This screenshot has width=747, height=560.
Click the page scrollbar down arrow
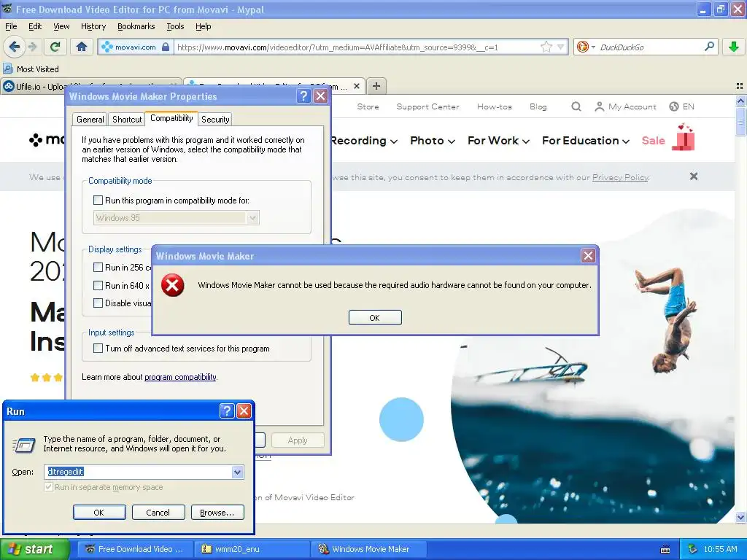click(740, 517)
